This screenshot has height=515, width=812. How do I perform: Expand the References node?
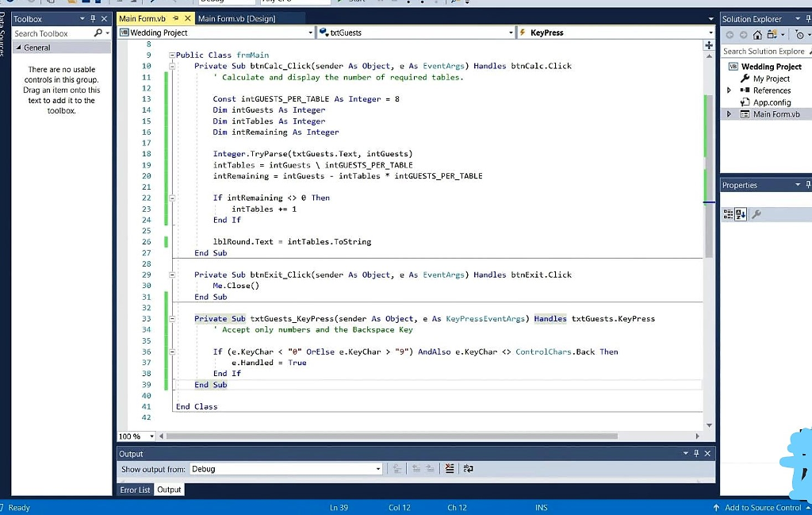pos(728,90)
